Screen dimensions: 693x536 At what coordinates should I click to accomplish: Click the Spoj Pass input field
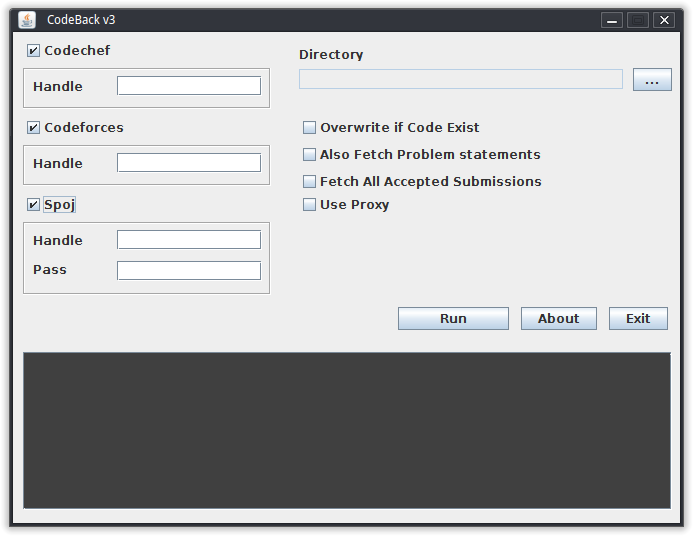point(189,270)
